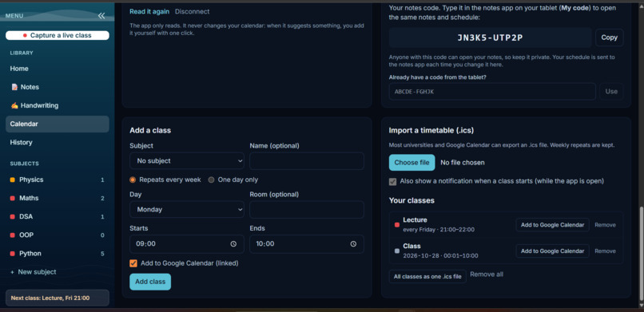
Task: Open the DSA subject
Action: click(x=58, y=216)
